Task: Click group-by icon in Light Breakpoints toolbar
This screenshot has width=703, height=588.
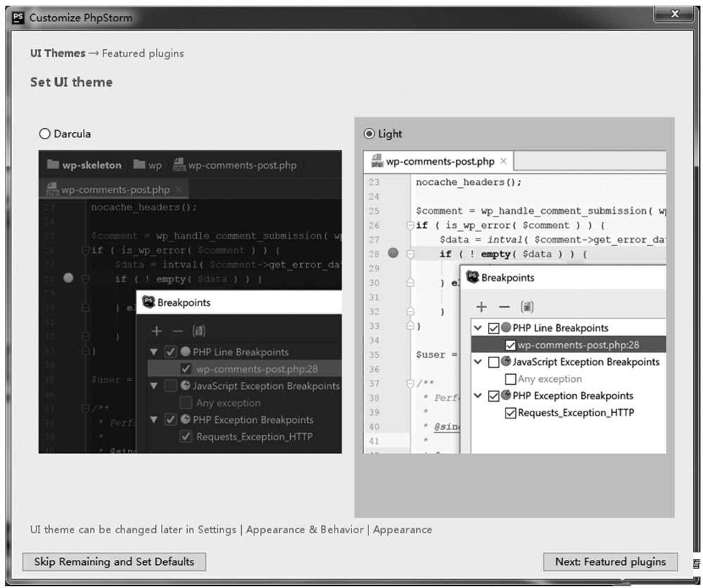Action: [x=527, y=307]
